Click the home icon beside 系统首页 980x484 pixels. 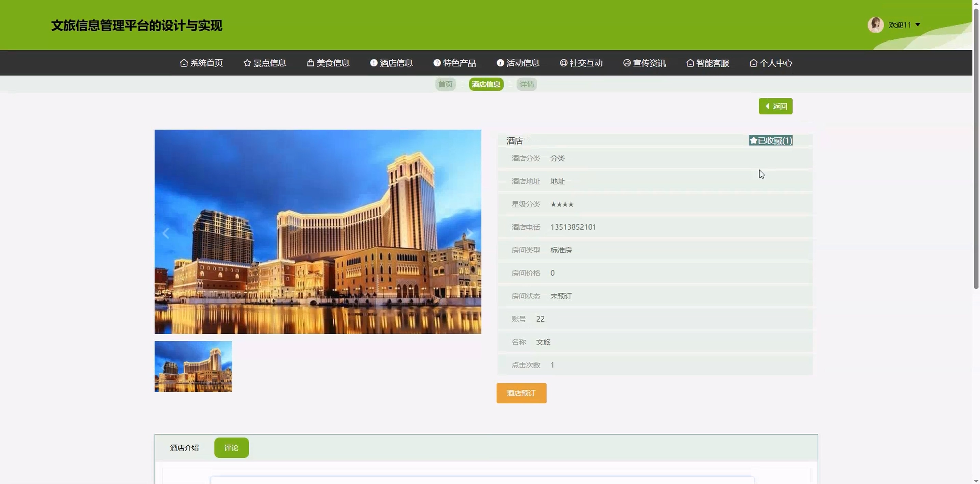click(x=184, y=63)
